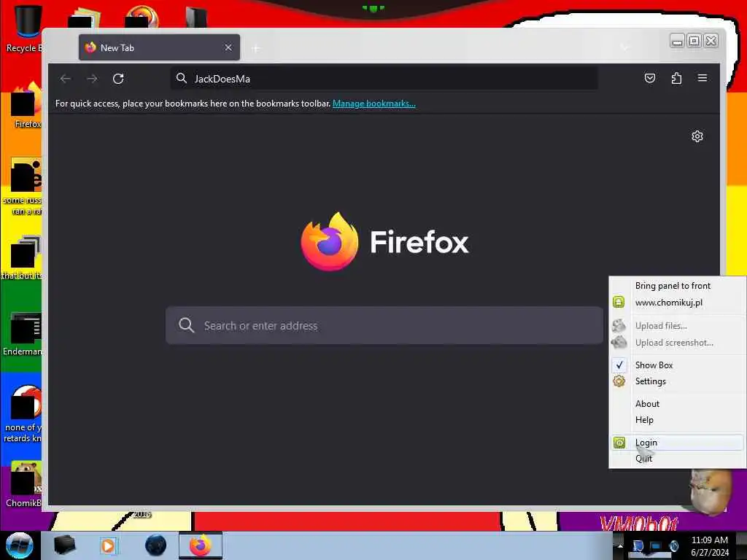Click the gear icon beside Settings

pyautogui.click(x=619, y=381)
